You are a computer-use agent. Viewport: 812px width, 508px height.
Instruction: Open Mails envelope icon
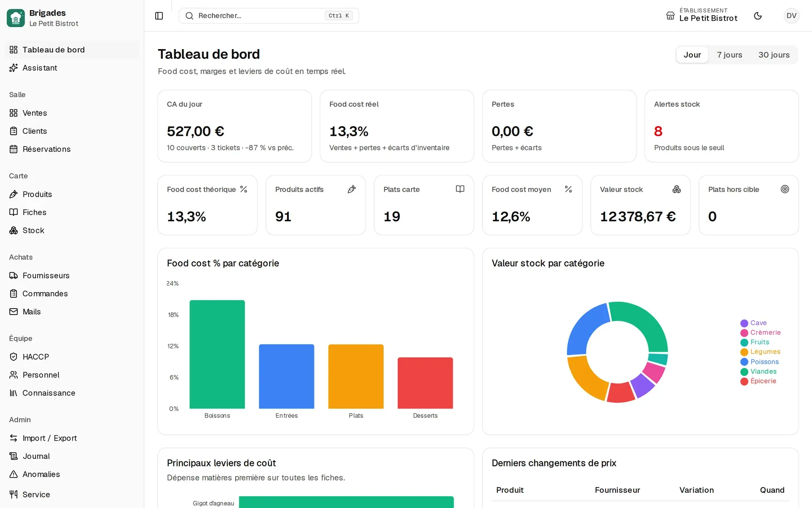tap(14, 312)
